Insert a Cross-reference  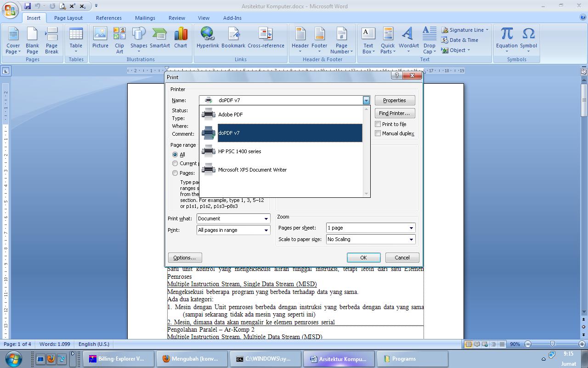(266, 38)
